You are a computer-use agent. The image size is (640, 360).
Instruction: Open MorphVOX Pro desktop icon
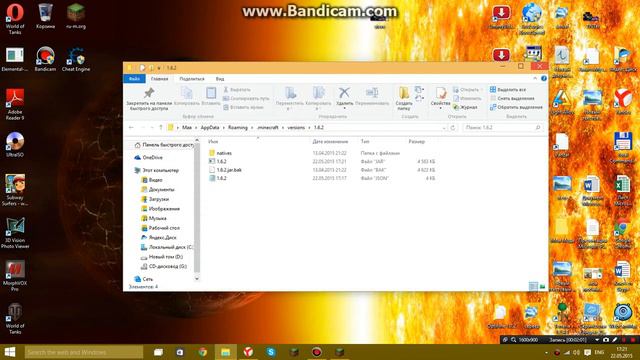pos(15,276)
